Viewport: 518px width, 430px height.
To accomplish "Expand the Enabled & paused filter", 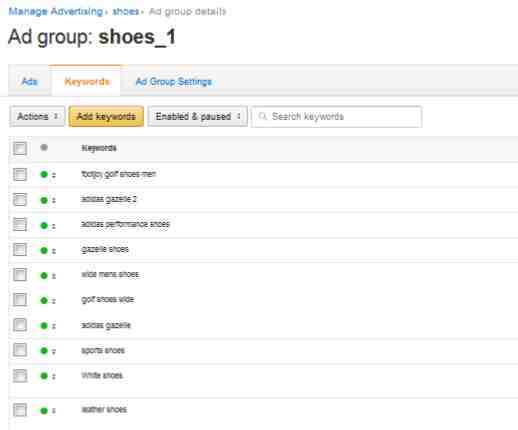I will (198, 116).
